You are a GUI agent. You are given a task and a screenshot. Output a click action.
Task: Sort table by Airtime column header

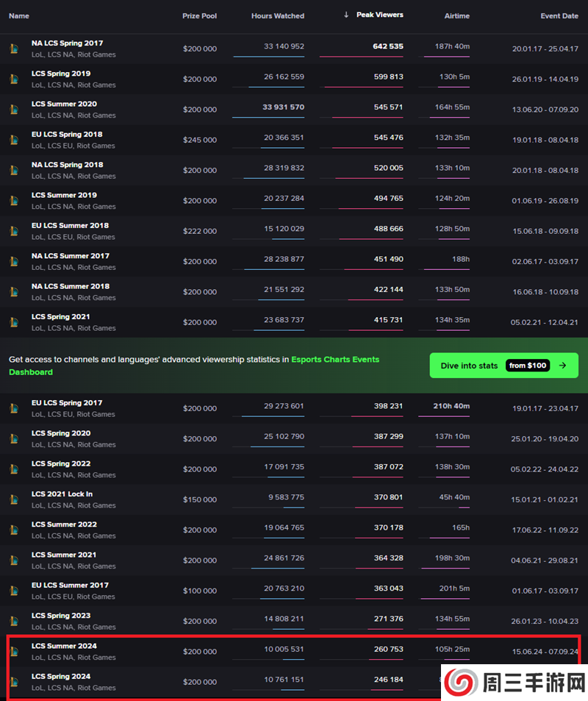pyautogui.click(x=456, y=15)
